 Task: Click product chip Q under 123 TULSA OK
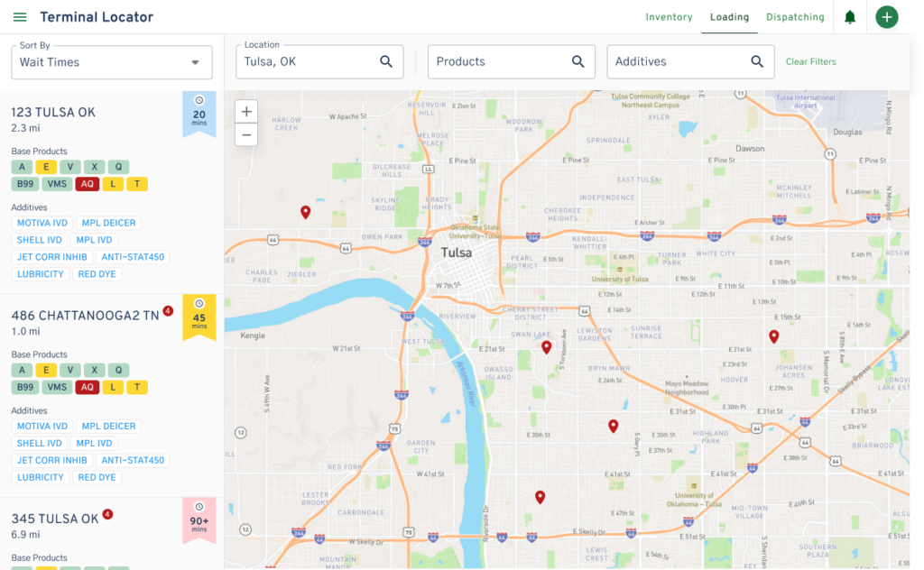coord(118,167)
